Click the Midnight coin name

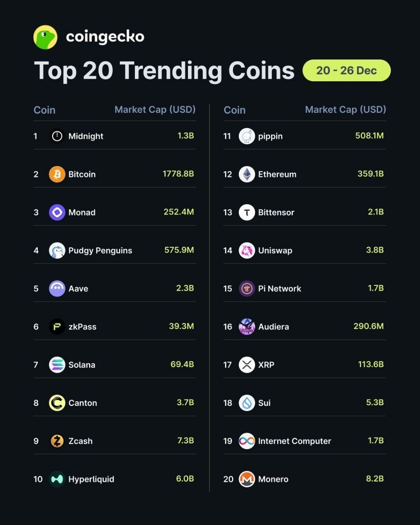click(x=86, y=136)
